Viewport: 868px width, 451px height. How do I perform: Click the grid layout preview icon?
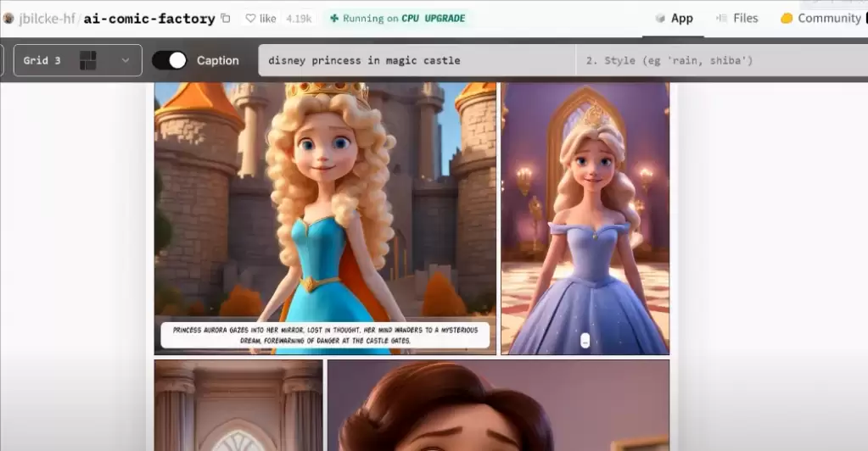click(x=88, y=60)
